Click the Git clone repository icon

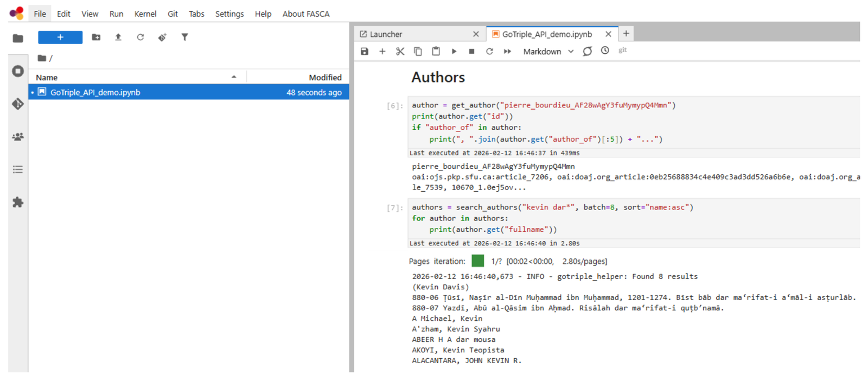pyautogui.click(x=162, y=37)
